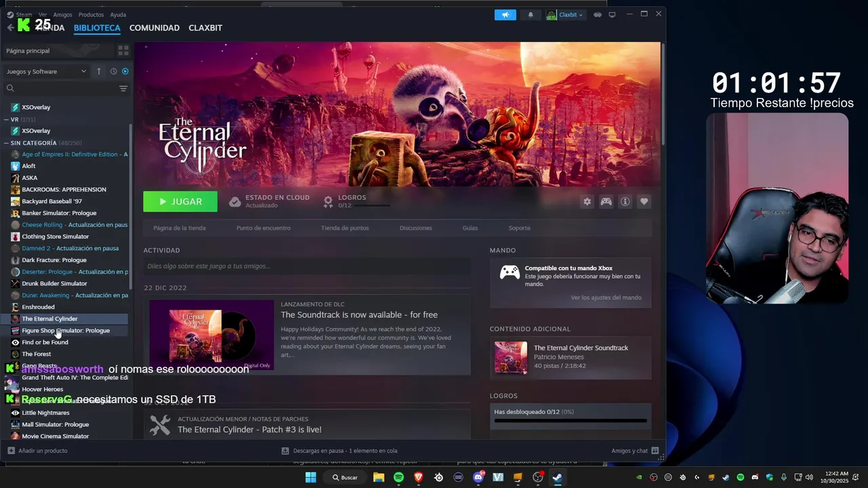The width and height of the screenshot is (868, 488).
Task: Select Clothing Store Simulator
Action: [x=55, y=237]
